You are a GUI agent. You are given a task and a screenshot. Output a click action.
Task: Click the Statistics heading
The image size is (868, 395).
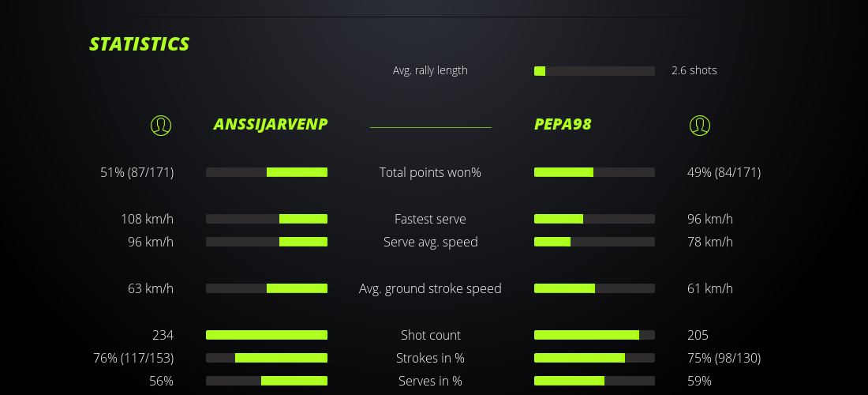point(140,44)
